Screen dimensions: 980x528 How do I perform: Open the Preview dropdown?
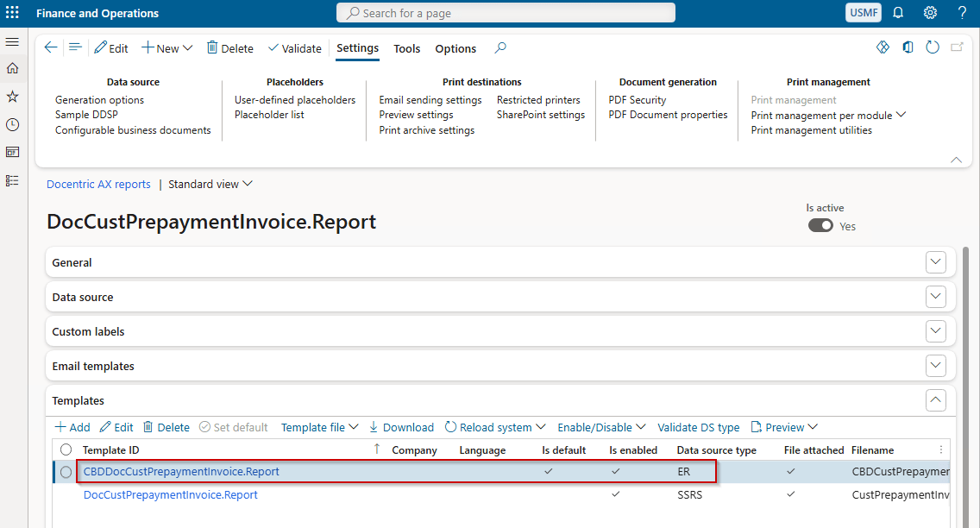tap(784, 427)
